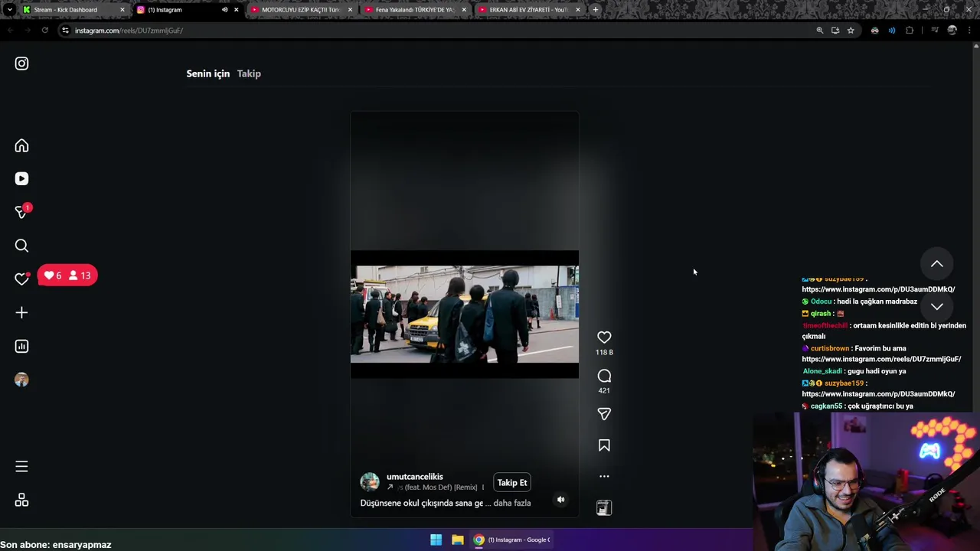980x551 pixels.
Task: Bookmark this page with the star icon
Action: 851,31
